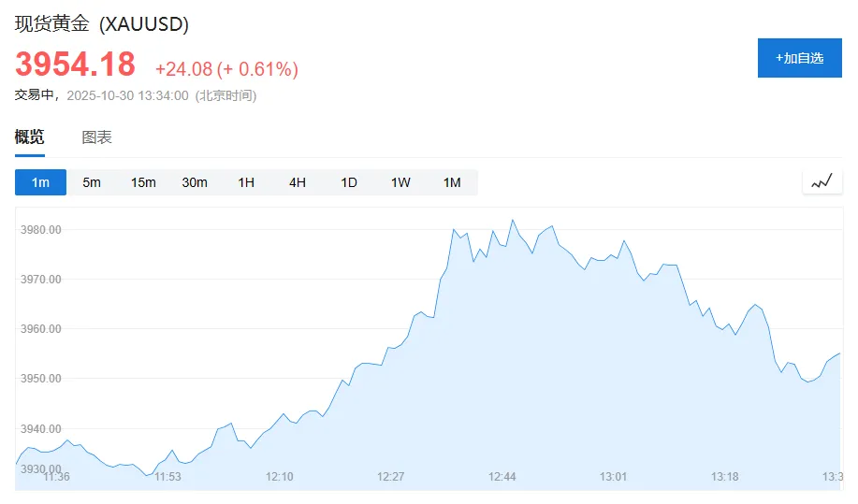858x504 pixels.
Task: Click the 12:44 time marker on x-axis
Action: (x=502, y=477)
